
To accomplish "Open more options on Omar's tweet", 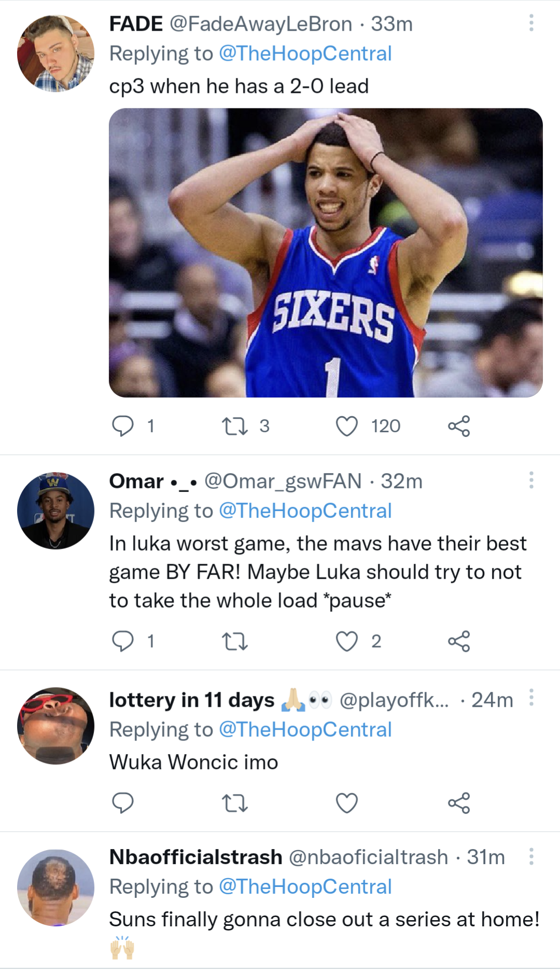I will [531, 480].
